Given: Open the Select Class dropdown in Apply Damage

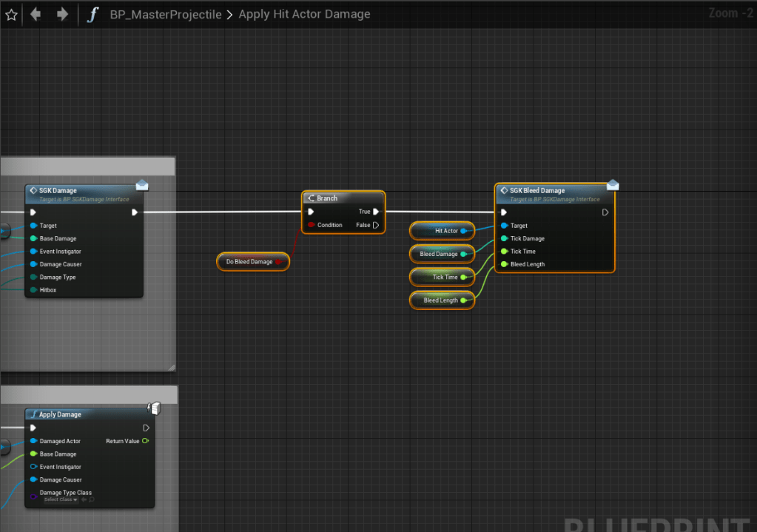Looking at the screenshot, I should [61, 500].
